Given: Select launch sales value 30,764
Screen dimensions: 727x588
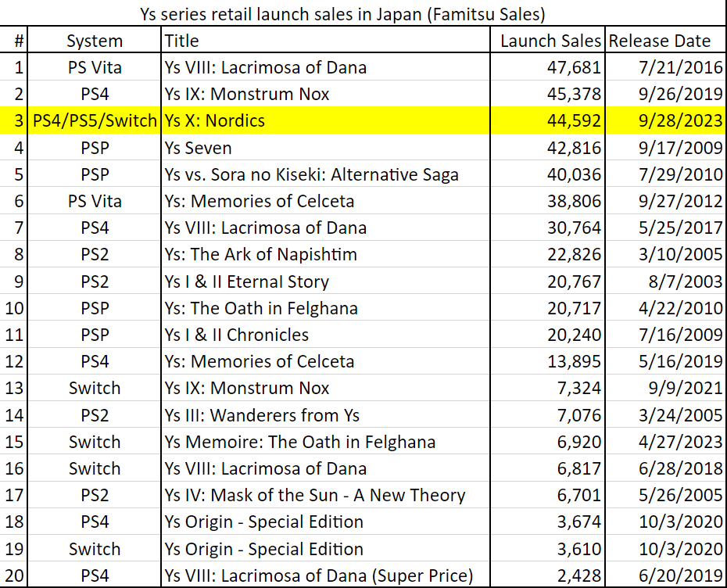Looking at the screenshot, I should (574, 228).
